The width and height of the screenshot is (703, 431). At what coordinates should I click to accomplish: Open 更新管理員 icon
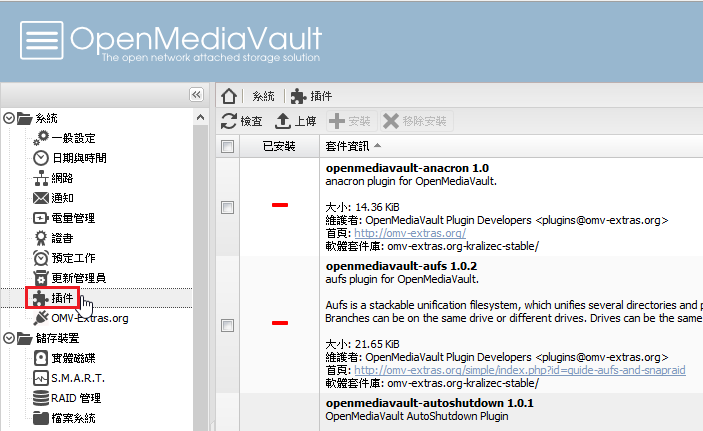pos(41,278)
